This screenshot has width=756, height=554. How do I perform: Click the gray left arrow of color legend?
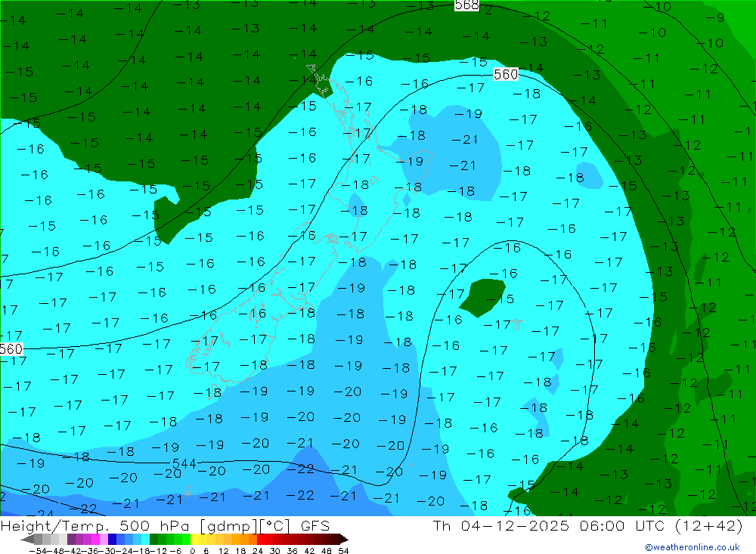tap(27, 539)
